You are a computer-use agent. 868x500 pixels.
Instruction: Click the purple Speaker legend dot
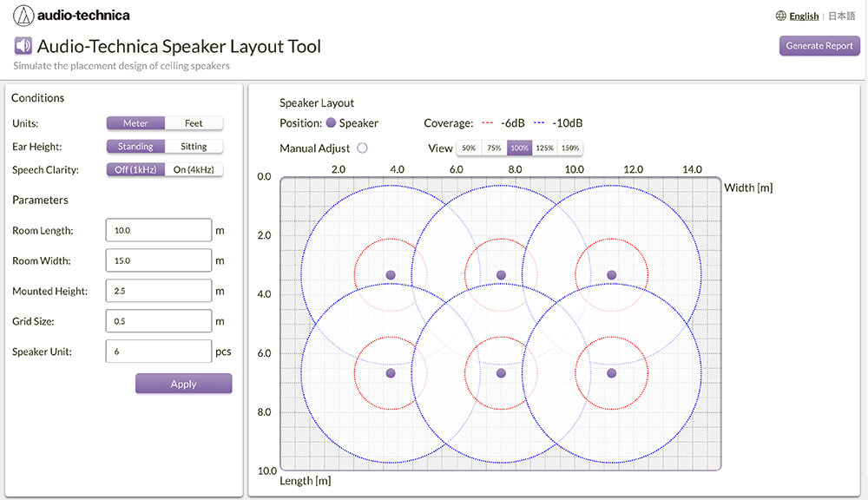coord(331,123)
